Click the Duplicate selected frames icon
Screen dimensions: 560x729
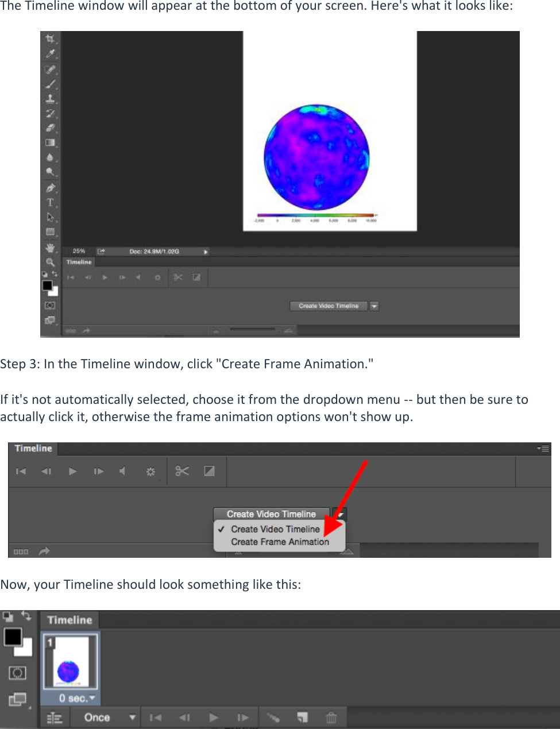[302, 717]
